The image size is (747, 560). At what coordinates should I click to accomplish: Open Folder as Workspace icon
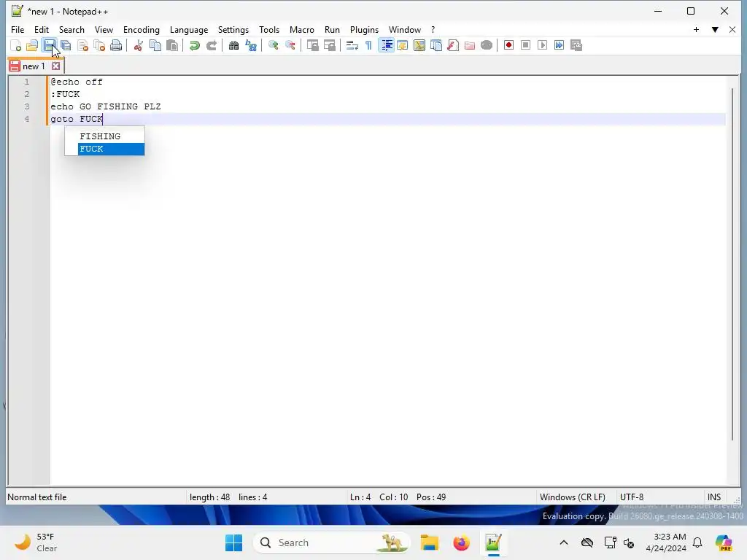[x=470, y=46]
